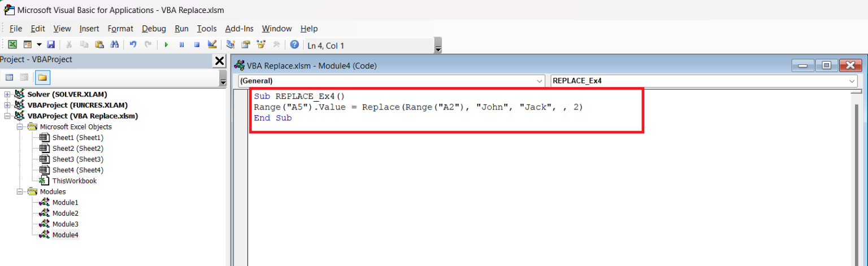The image size is (868, 266).
Task: Select ThisWorkbook in the project tree
Action: [x=74, y=181]
